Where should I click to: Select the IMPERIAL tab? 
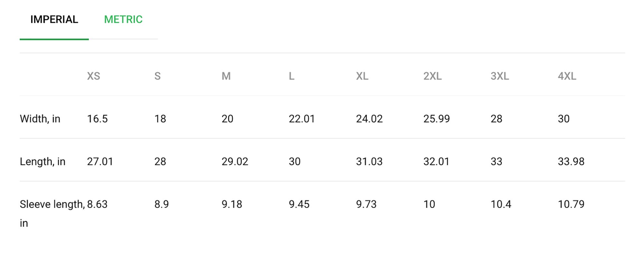pyautogui.click(x=54, y=20)
